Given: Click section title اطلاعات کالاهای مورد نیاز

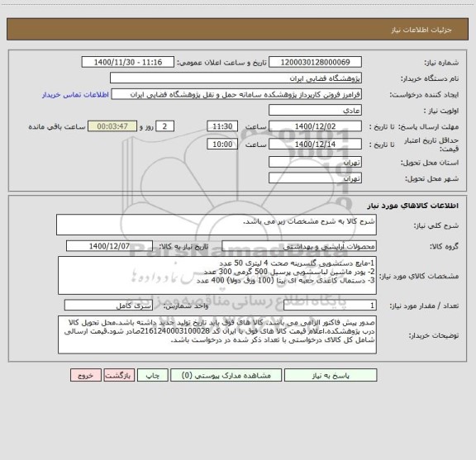Looking at the screenshot, I should coord(413,206).
